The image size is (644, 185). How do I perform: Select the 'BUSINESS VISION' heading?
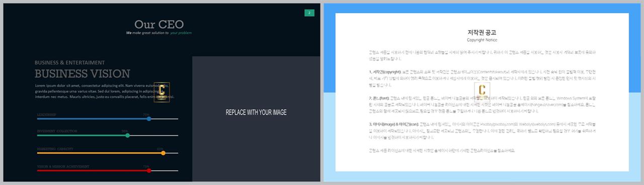pyautogui.click(x=83, y=74)
